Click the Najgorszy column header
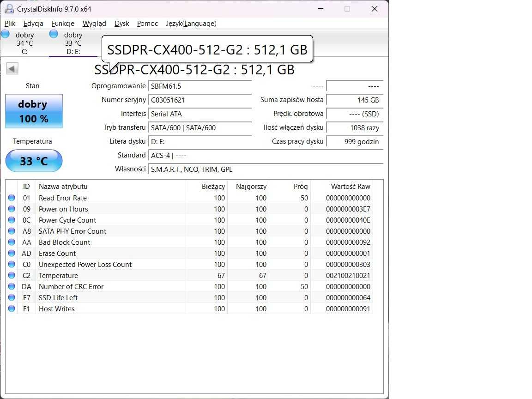The height and width of the screenshot is (399, 532). 248,186
